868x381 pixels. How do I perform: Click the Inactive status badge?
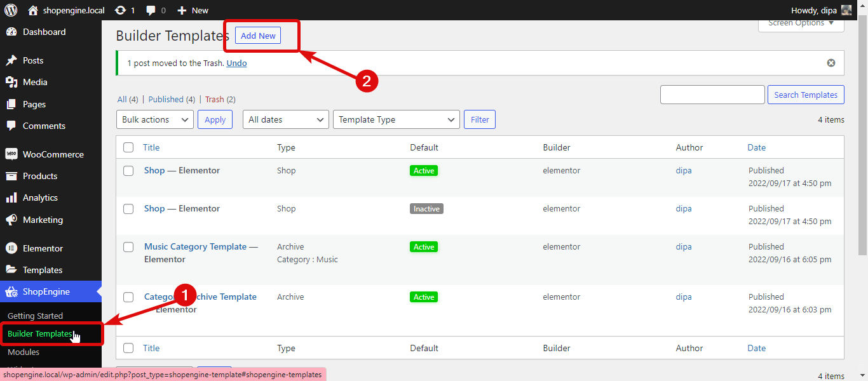click(x=426, y=209)
